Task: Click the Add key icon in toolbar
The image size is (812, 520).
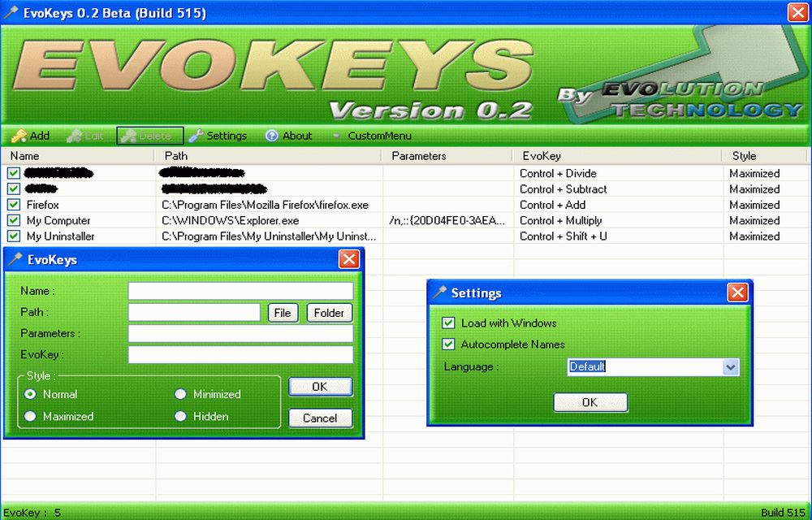Action: pyautogui.click(x=19, y=136)
